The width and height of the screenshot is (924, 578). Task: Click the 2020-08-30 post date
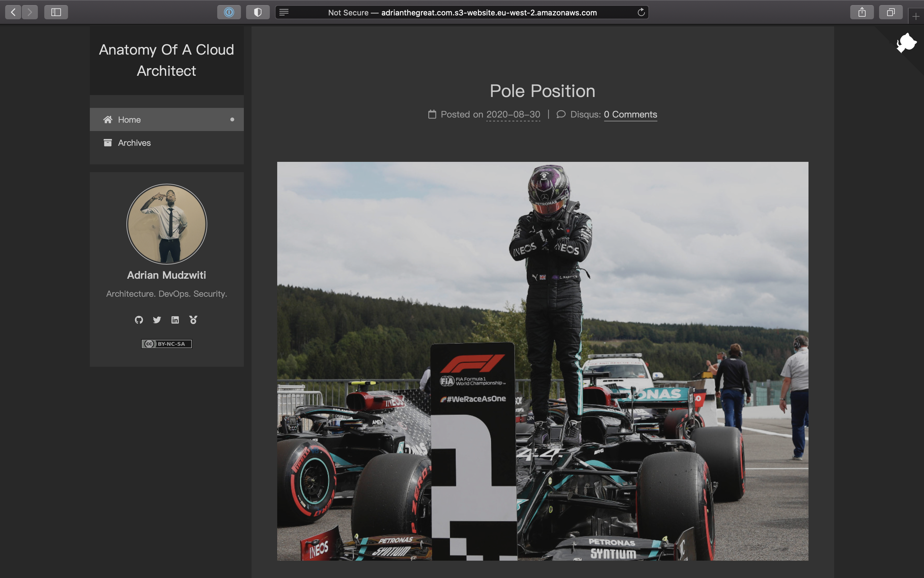click(513, 114)
